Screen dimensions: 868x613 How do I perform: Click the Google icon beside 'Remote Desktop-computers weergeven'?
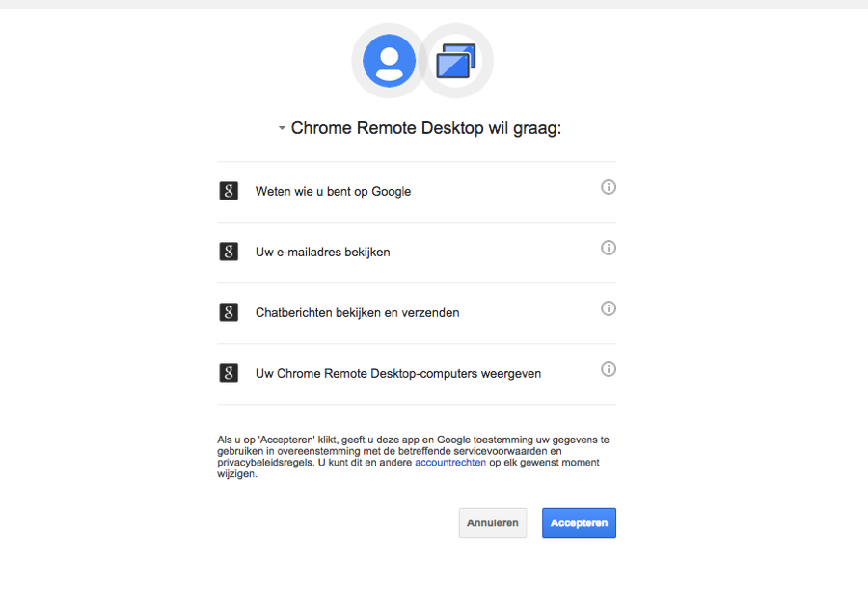coord(229,373)
